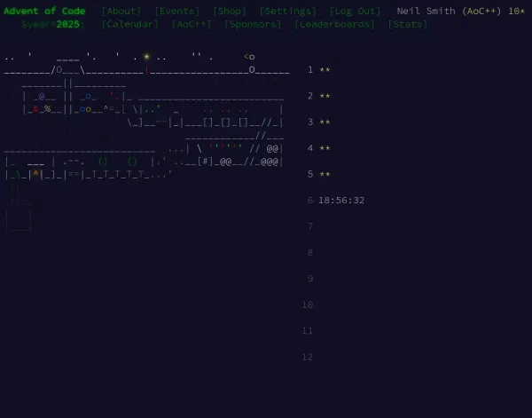The width and height of the screenshot is (532, 418).
Task: Click the locked Day 11 number
Action: (308, 331)
